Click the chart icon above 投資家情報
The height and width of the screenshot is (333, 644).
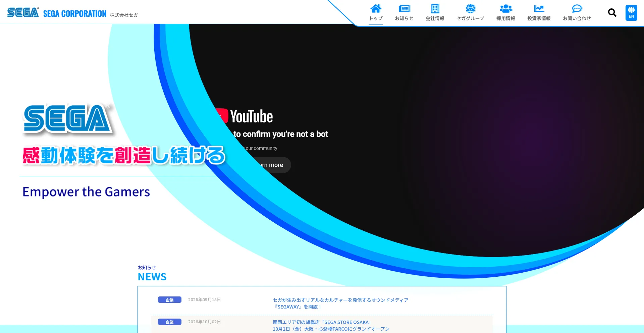tap(539, 8)
